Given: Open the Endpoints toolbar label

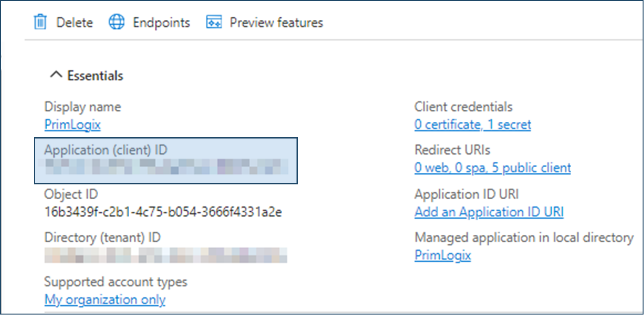Looking at the screenshot, I should tap(161, 22).
